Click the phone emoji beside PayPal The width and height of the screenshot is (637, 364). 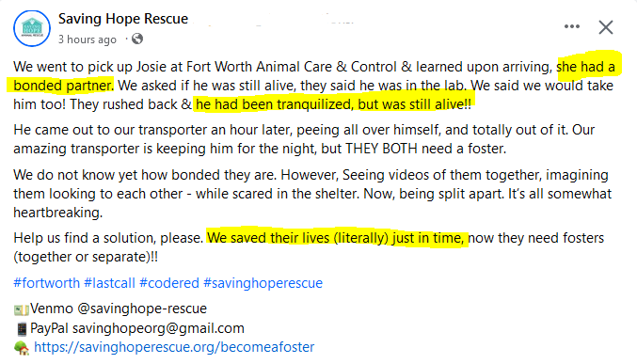(22, 328)
